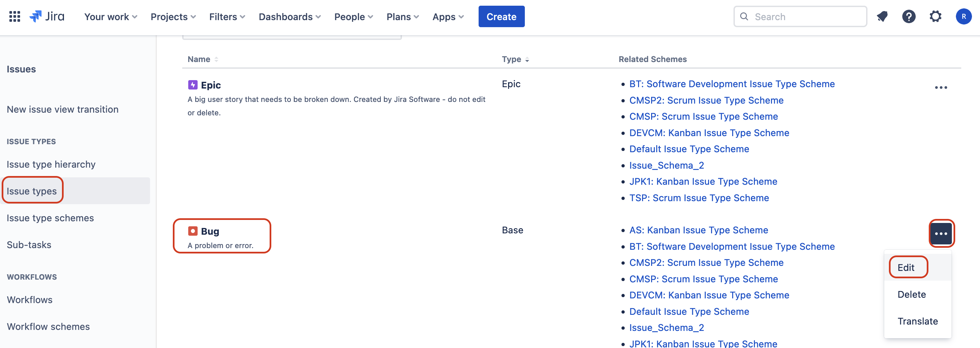Open New issue view transition in sidebar

pos(62,109)
